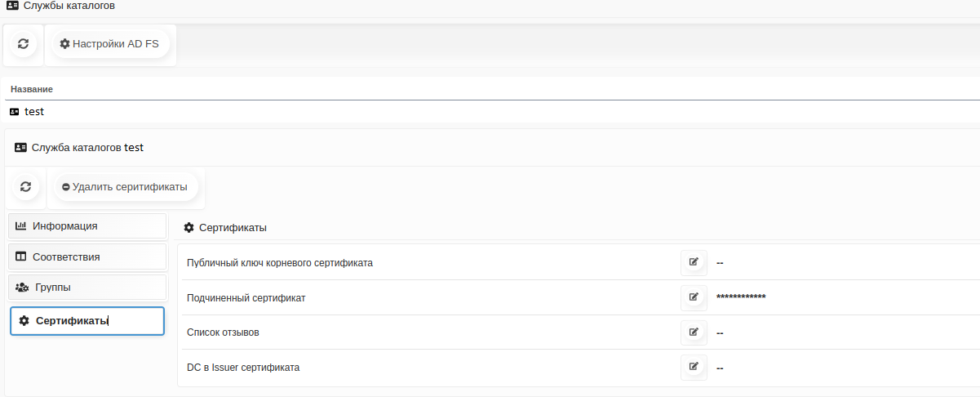The image size is (980, 397).
Task: Click the refresh icon left of Настройки AD FS
Action: [x=23, y=43]
